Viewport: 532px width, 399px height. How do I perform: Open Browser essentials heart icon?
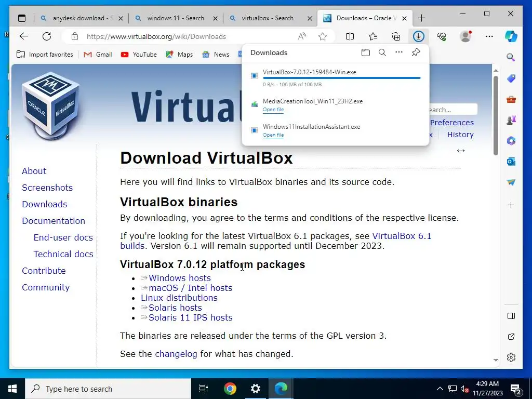[x=442, y=36]
